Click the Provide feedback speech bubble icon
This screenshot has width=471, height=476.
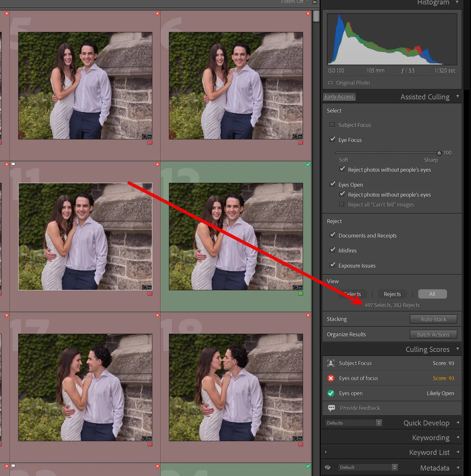pos(331,408)
